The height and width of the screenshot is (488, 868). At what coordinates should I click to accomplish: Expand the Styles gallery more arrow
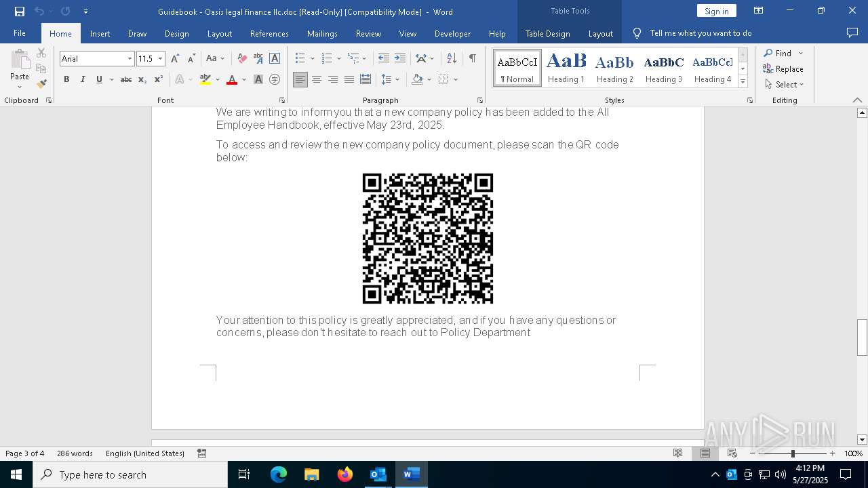click(743, 81)
